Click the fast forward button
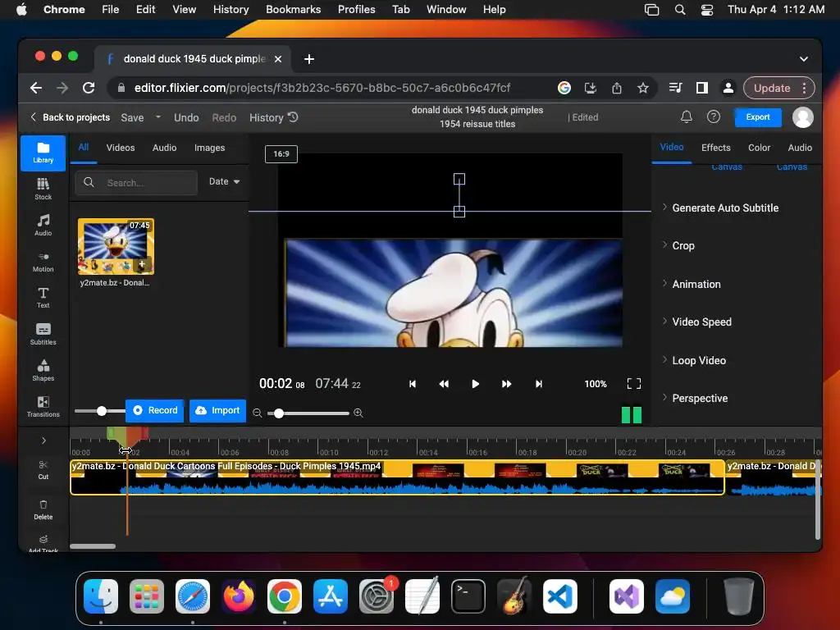This screenshot has width=840, height=630. point(506,384)
